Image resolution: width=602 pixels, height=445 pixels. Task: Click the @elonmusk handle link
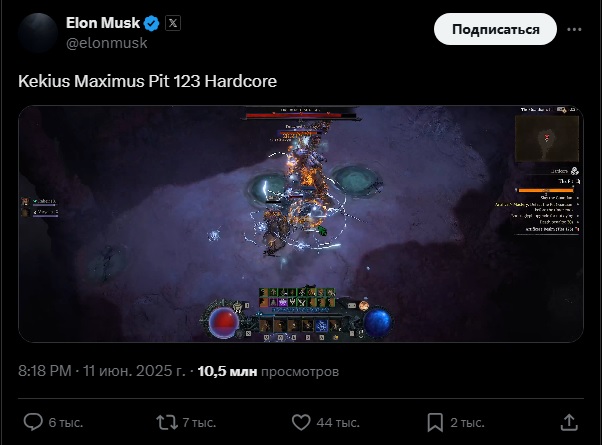[x=107, y=43]
